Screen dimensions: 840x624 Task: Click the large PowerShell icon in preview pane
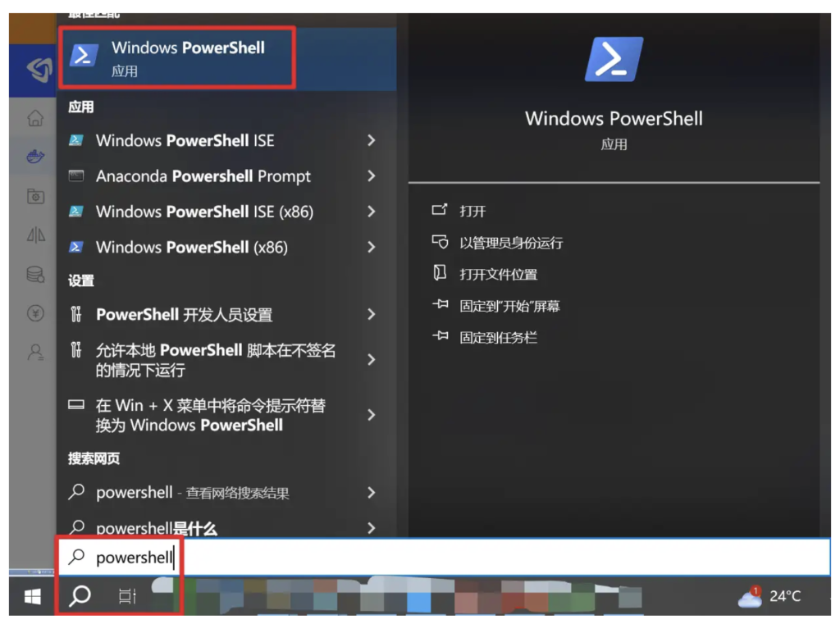pyautogui.click(x=614, y=59)
